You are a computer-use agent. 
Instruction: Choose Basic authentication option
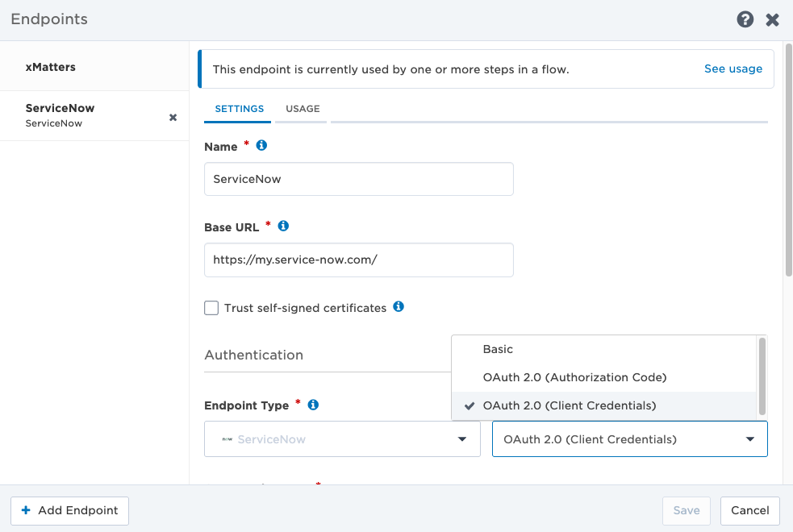pos(604,349)
